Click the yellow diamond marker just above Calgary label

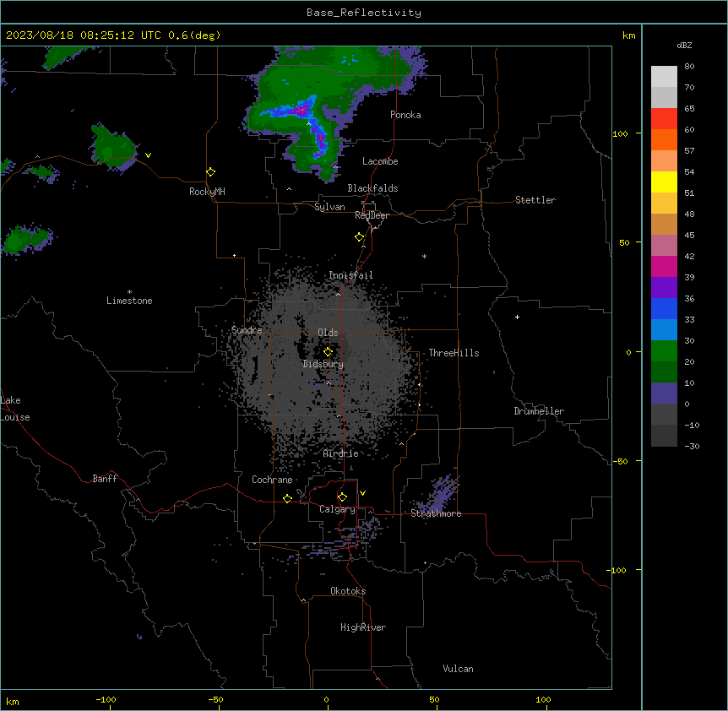tap(342, 497)
